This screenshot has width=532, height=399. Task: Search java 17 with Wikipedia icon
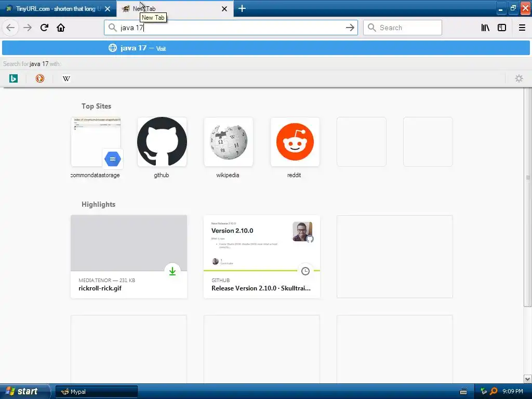coord(66,79)
